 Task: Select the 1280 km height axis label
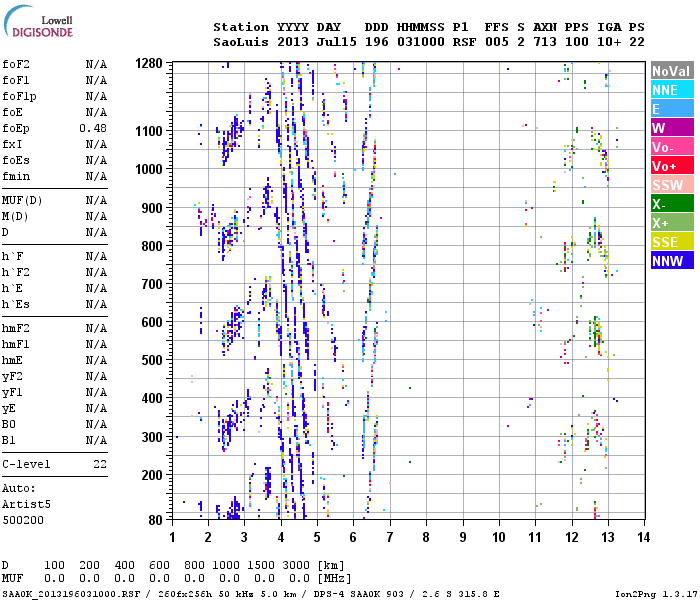(149, 64)
